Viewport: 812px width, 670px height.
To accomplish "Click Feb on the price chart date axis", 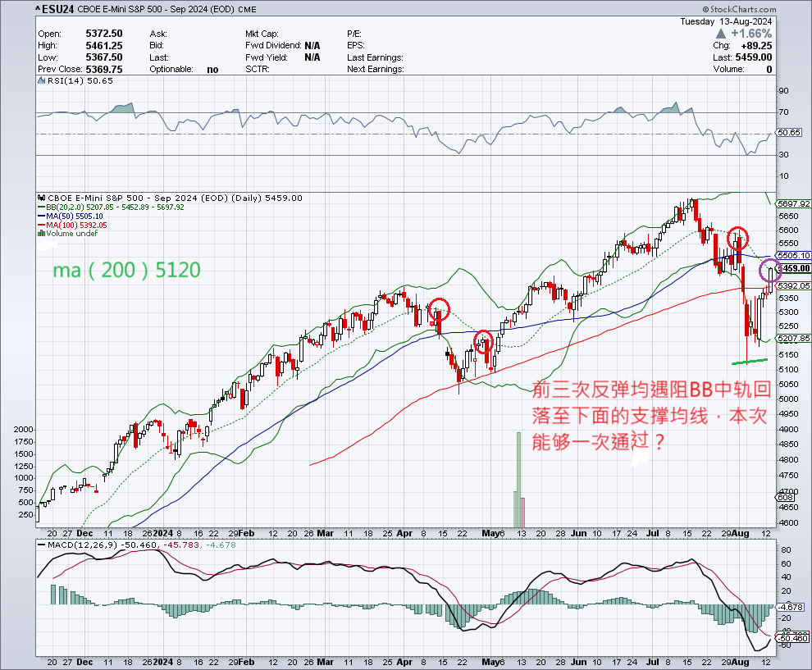I will [x=247, y=533].
